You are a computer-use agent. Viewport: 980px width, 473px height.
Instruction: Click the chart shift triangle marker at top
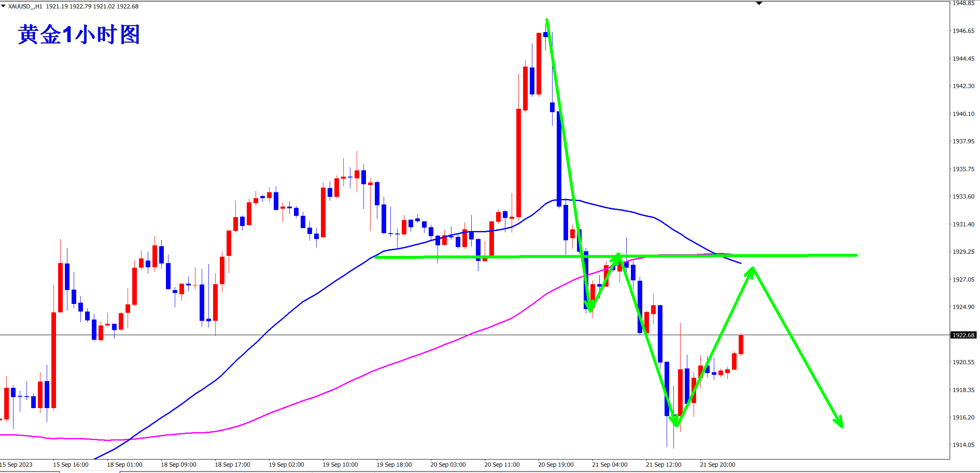pyautogui.click(x=759, y=3)
